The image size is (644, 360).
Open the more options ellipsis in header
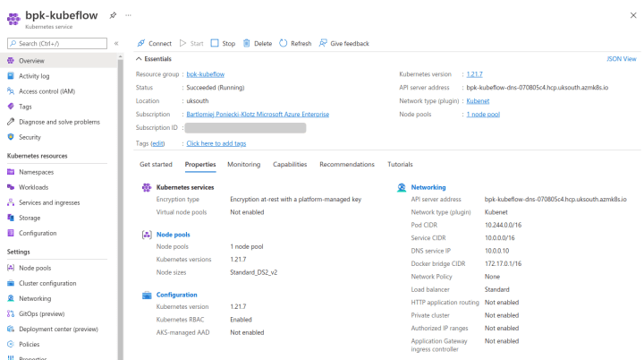pos(128,15)
